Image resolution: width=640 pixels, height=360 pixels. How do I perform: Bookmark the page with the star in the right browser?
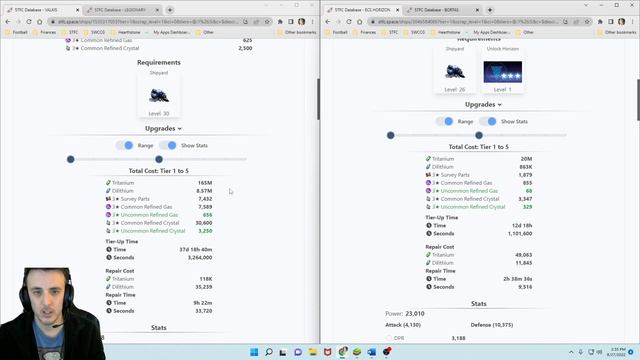tap(587, 22)
